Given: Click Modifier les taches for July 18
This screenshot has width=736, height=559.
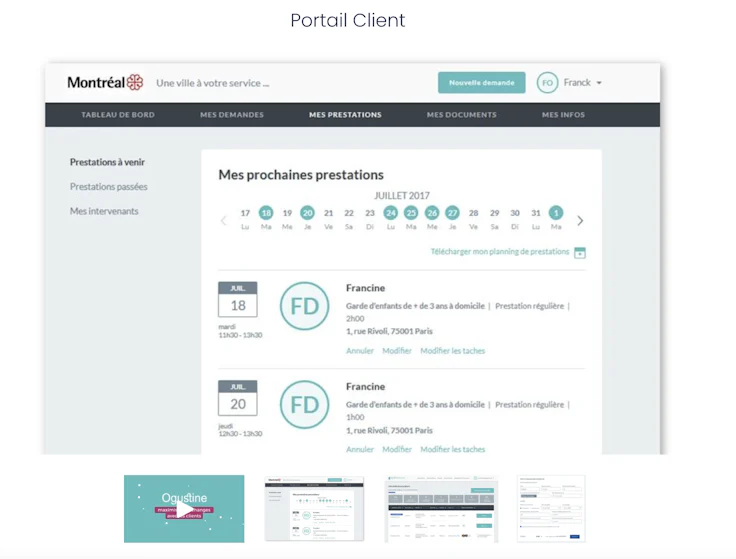Looking at the screenshot, I should [x=452, y=351].
